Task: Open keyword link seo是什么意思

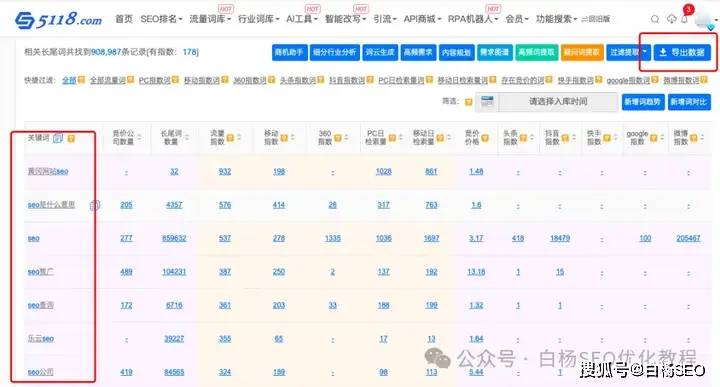Action: [x=51, y=205]
